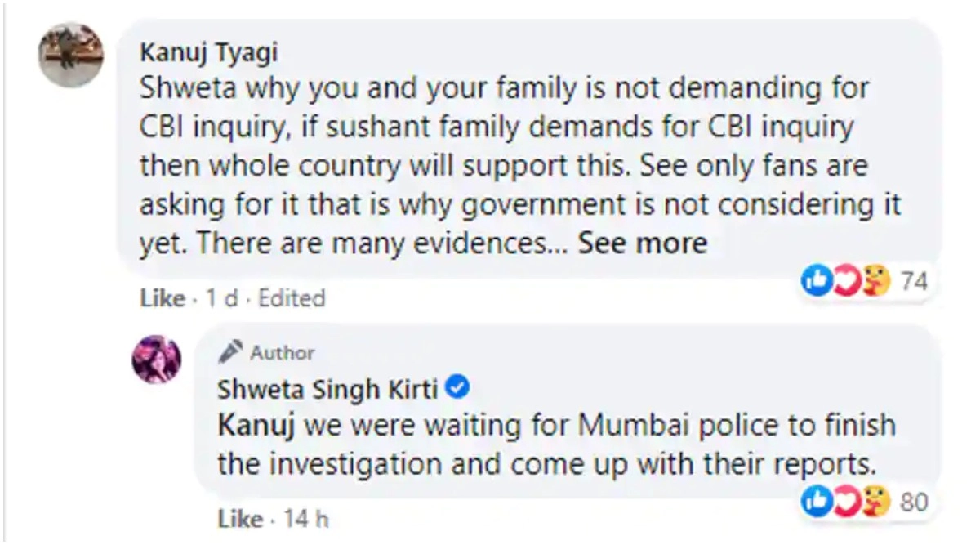Click the verified badge next to Shweta Singh Kirti
Image resolution: width=980 pixels, height=545 pixels.
point(458,388)
